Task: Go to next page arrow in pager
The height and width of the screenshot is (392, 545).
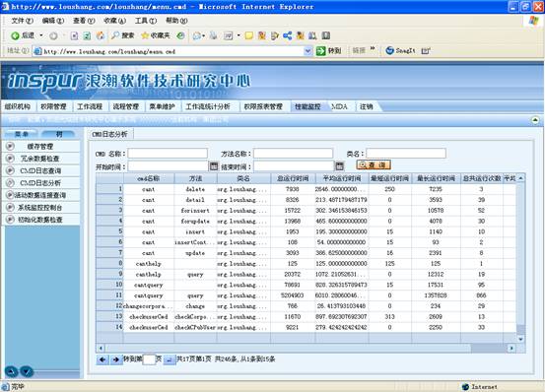Action: click(x=115, y=359)
